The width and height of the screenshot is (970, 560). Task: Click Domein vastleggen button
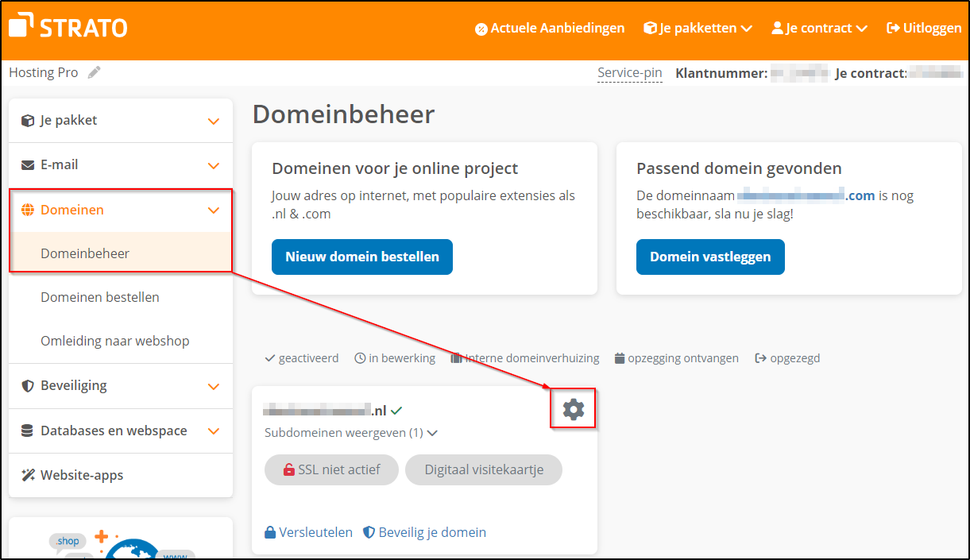710,257
